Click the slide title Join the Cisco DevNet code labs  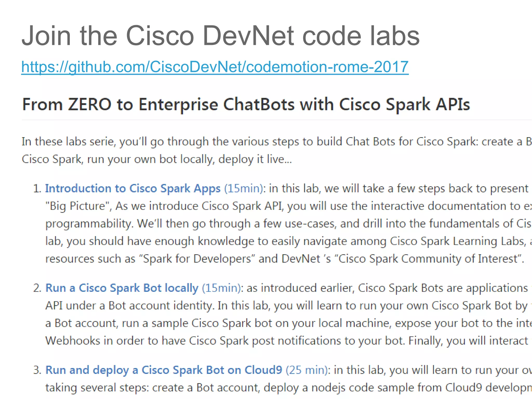(x=221, y=36)
